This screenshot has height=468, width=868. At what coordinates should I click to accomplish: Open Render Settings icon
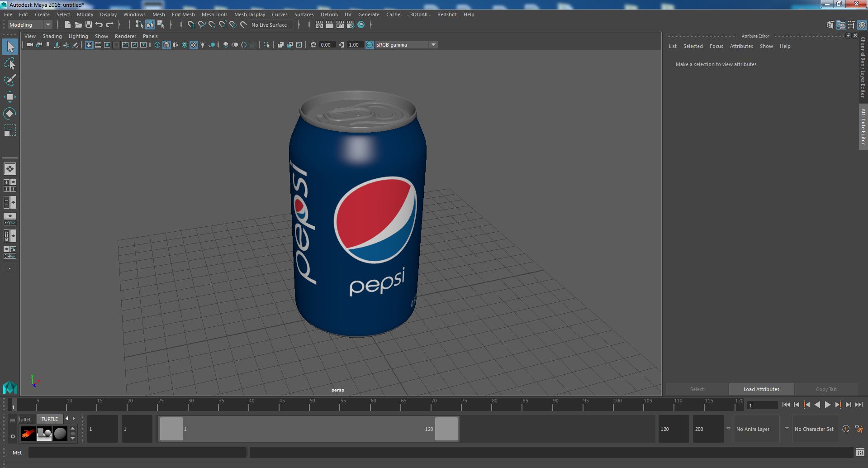pos(351,25)
